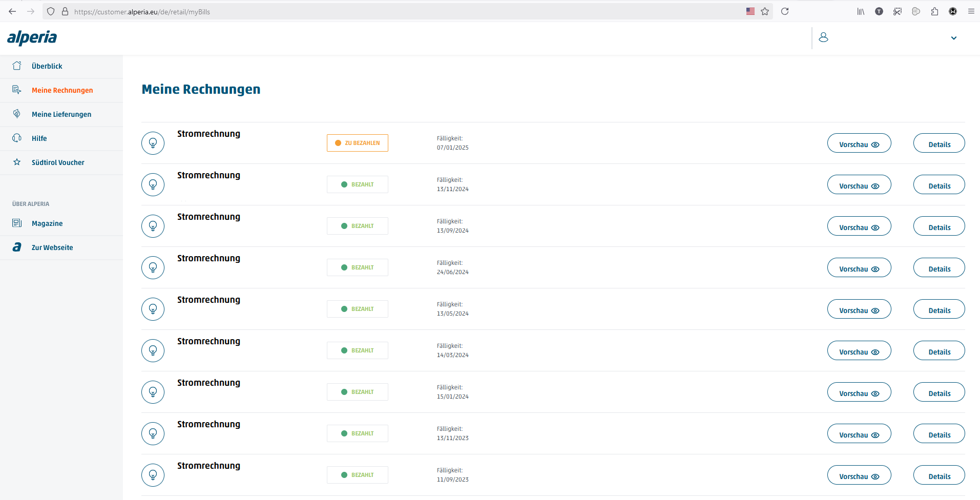Go to Überblick in sidebar

point(47,66)
